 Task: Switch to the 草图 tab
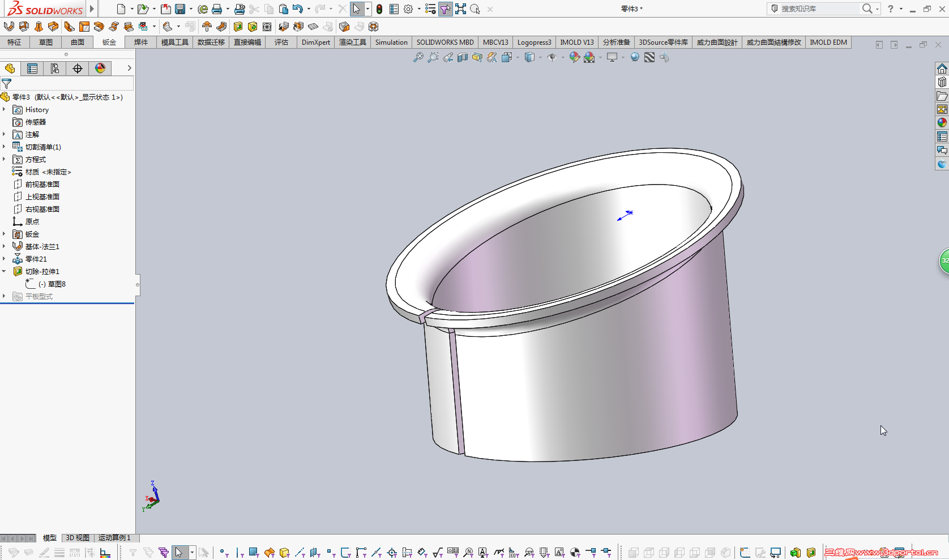46,42
